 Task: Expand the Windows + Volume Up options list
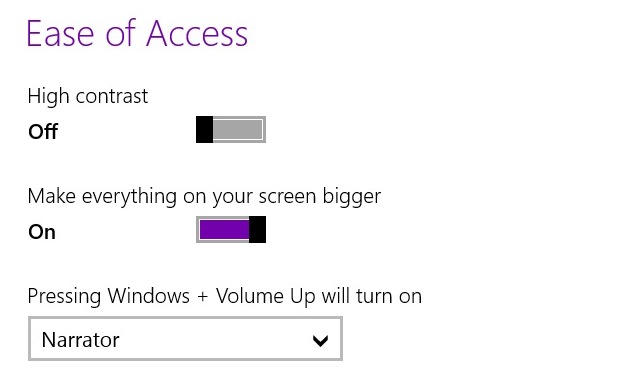click(x=185, y=338)
